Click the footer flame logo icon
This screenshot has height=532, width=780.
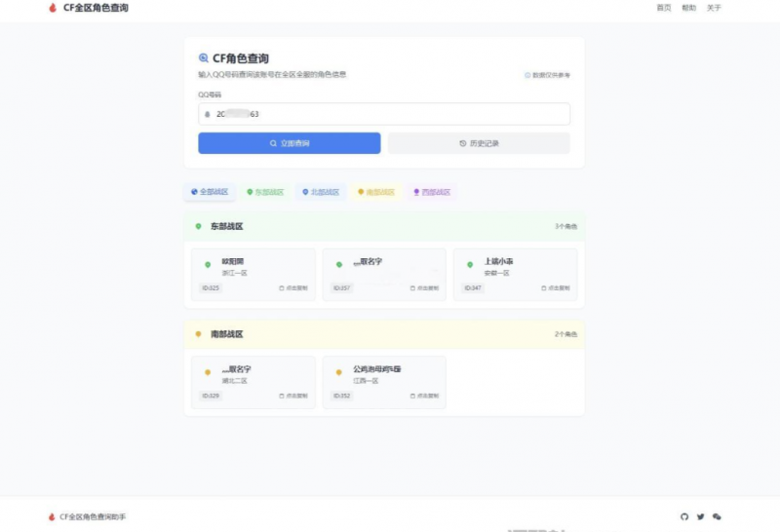pyautogui.click(x=52, y=517)
